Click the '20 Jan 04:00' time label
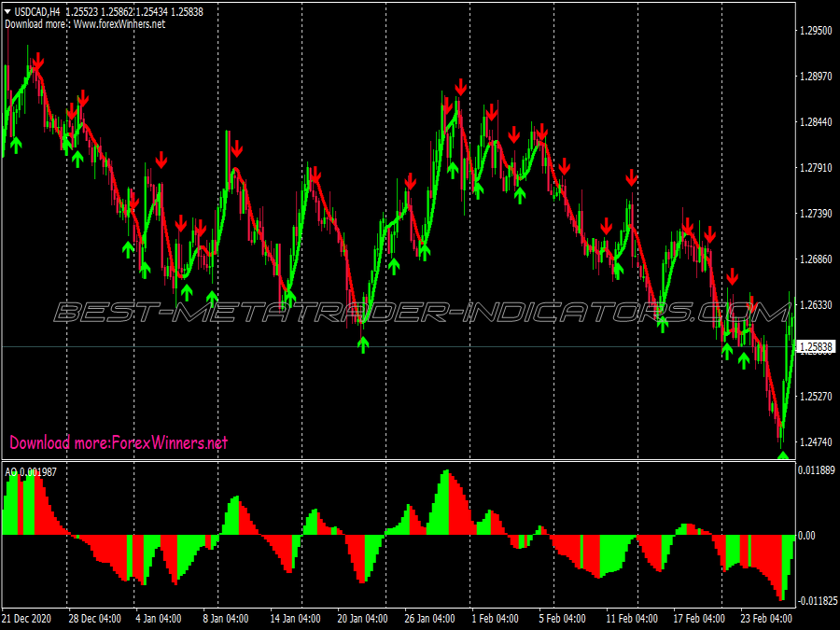This screenshot has height=630, width=840. click(362, 619)
